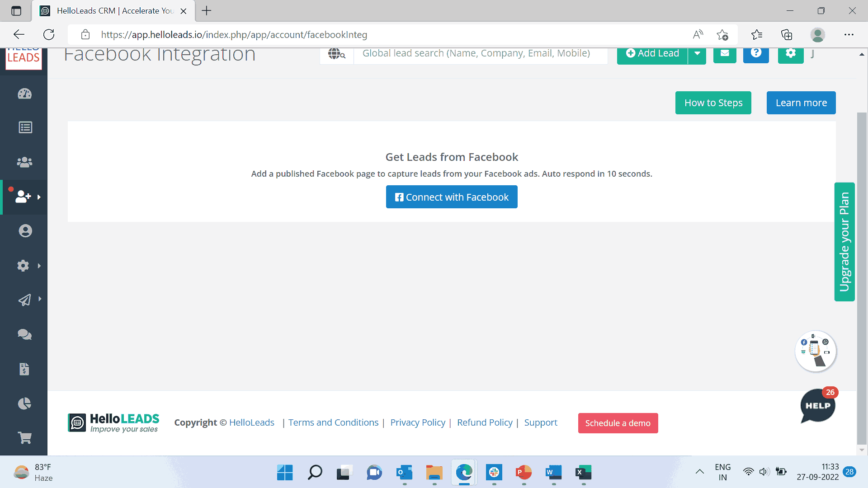Open the browser three-dot menu

point(849,34)
